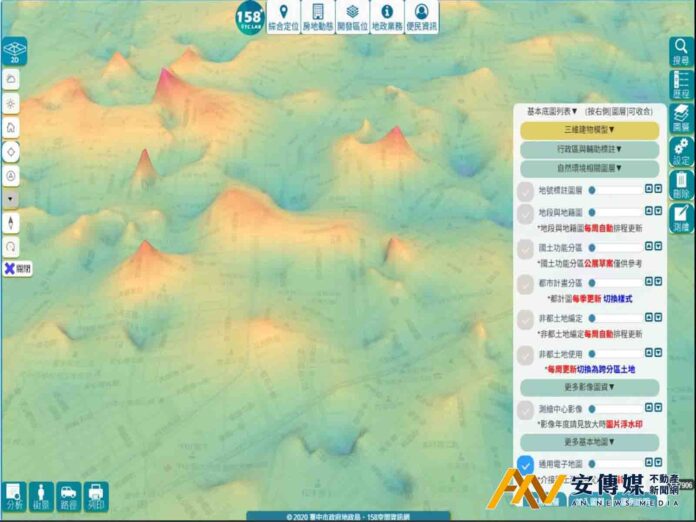The height and width of the screenshot is (522, 696).
Task: Open the 綜合定位 menu
Action: [284, 17]
